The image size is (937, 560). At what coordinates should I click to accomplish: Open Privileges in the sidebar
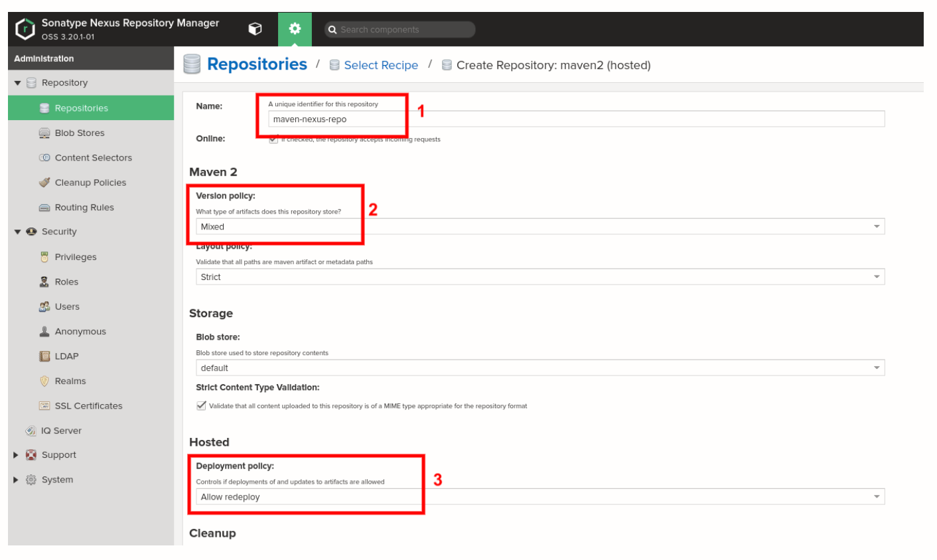(x=91, y=257)
